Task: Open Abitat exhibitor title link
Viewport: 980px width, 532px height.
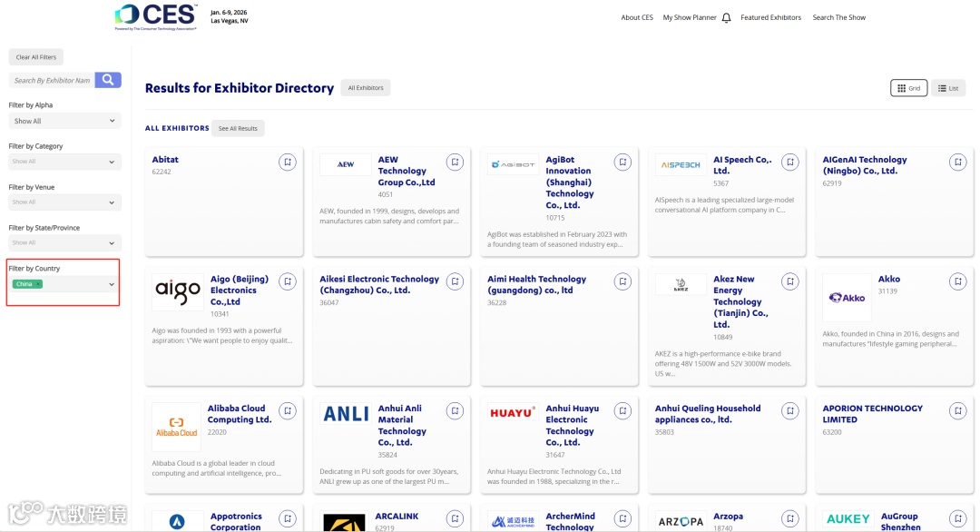Action: (x=165, y=160)
